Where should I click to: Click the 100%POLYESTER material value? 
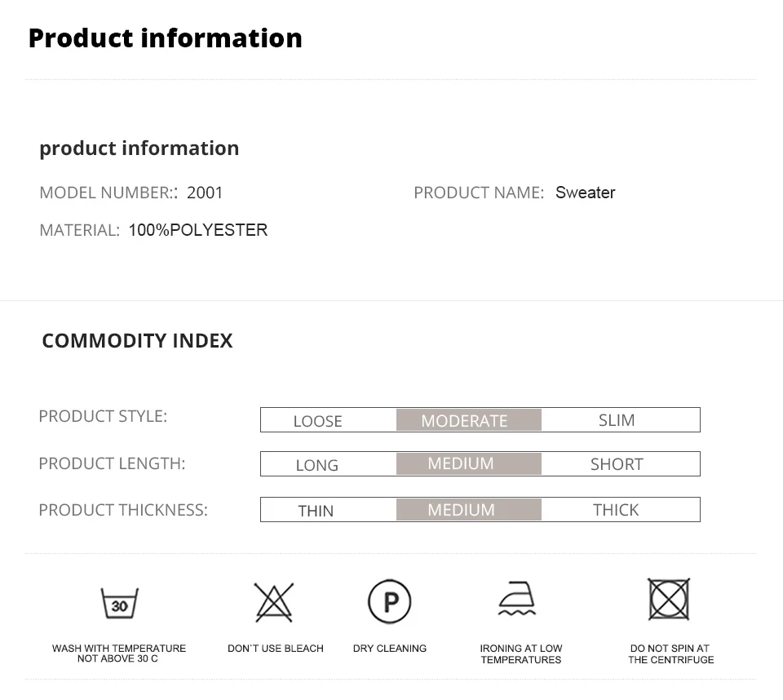tap(198, 230)
